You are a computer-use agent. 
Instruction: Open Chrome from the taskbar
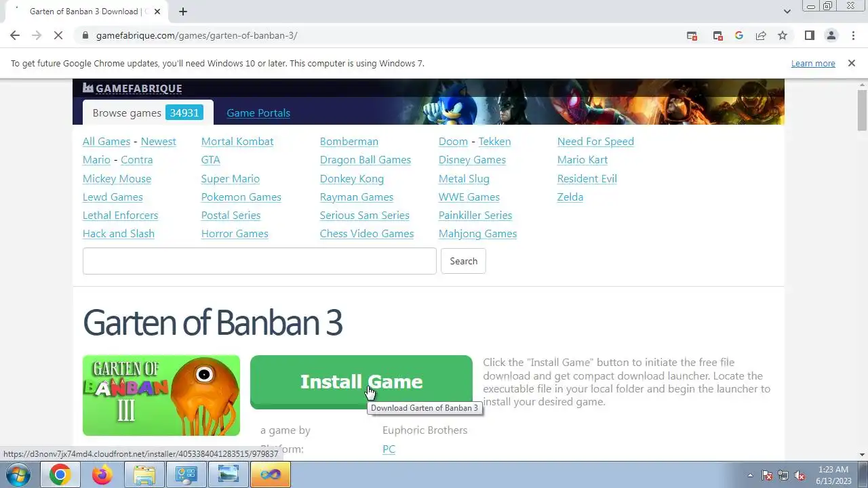point(60,474)
